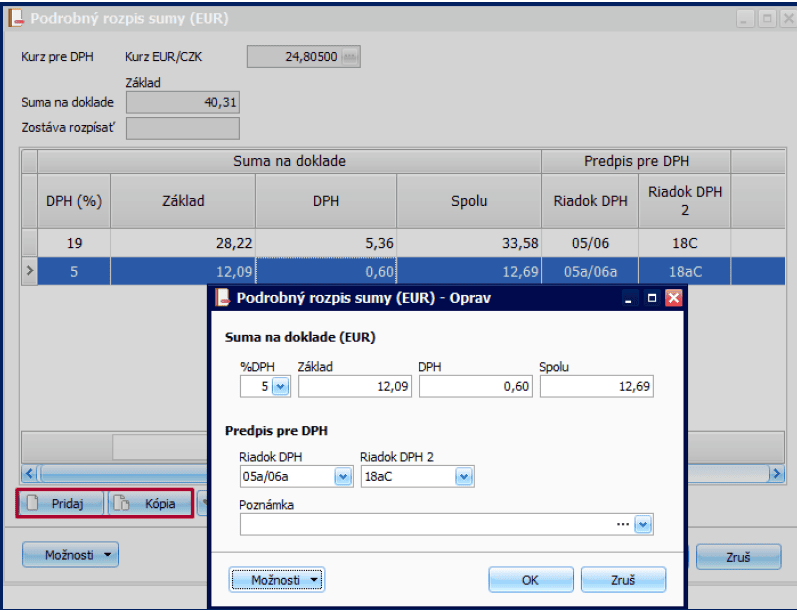Click the DPH field showing 0,60 in the dialog
The width and height of the screenshot is (797, 610).
point(476,387)
